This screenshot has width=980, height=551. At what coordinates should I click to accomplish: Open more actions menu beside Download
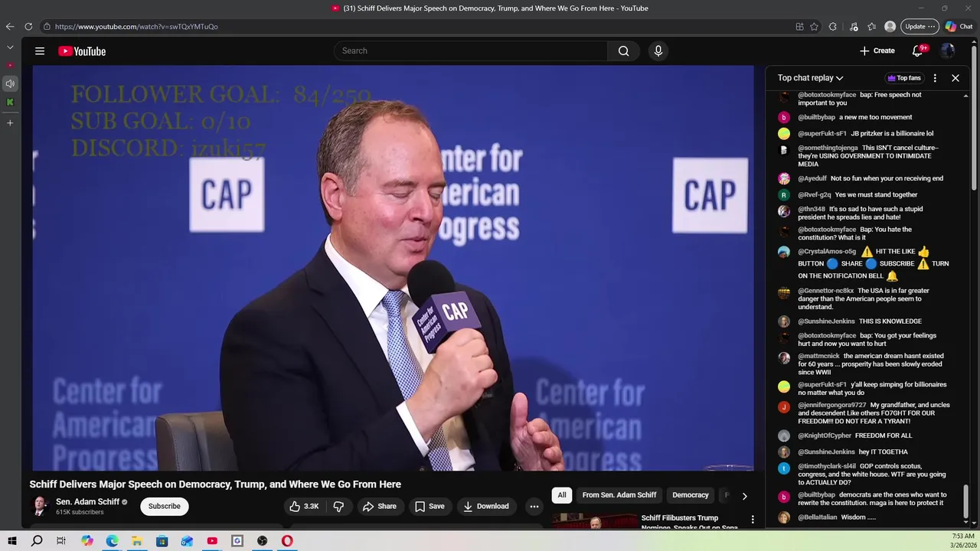pyautogui.click(x=534, y=507)
